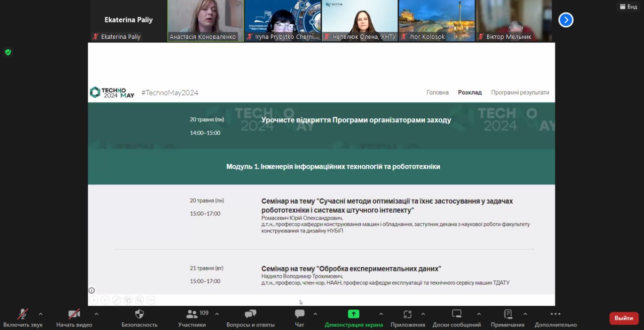The image size is (644, 330).
Task: Go to previous slide arrow
Action: pos(93,300)
